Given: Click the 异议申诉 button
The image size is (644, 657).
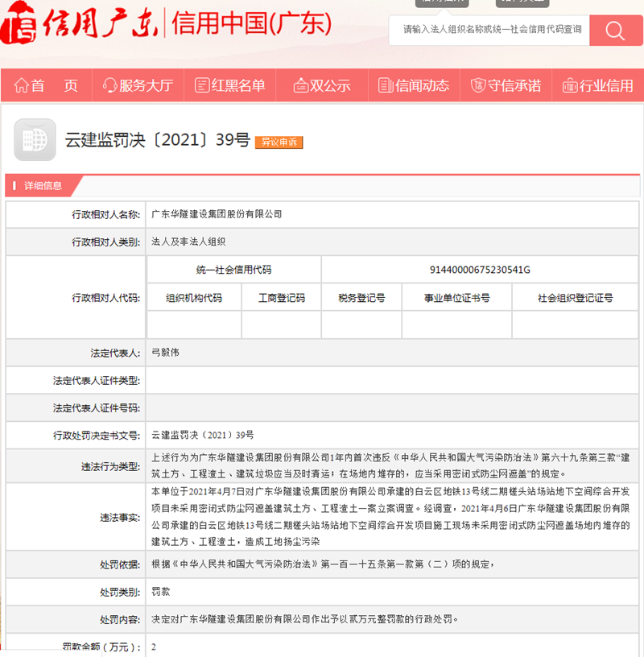Looking at the screenshot, I should tap(279, 142).
